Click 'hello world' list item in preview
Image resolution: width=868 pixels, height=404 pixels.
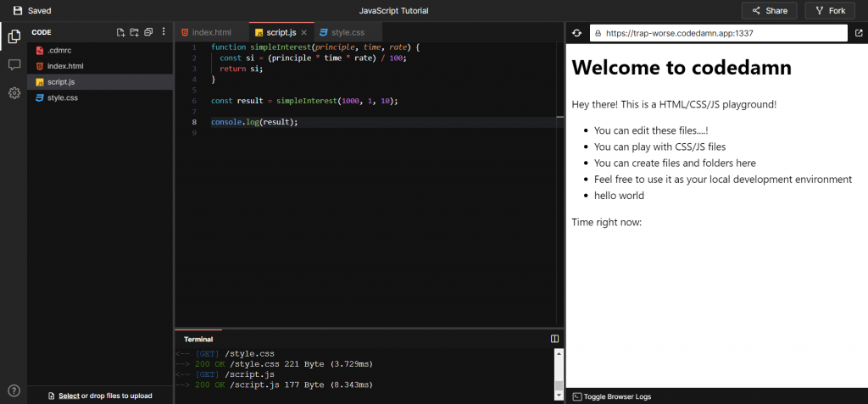619,196
